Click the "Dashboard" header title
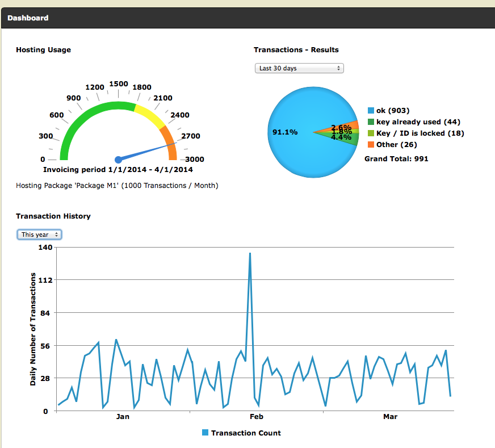495x448 pixels. pyautogui.click(x=28, y=18)
